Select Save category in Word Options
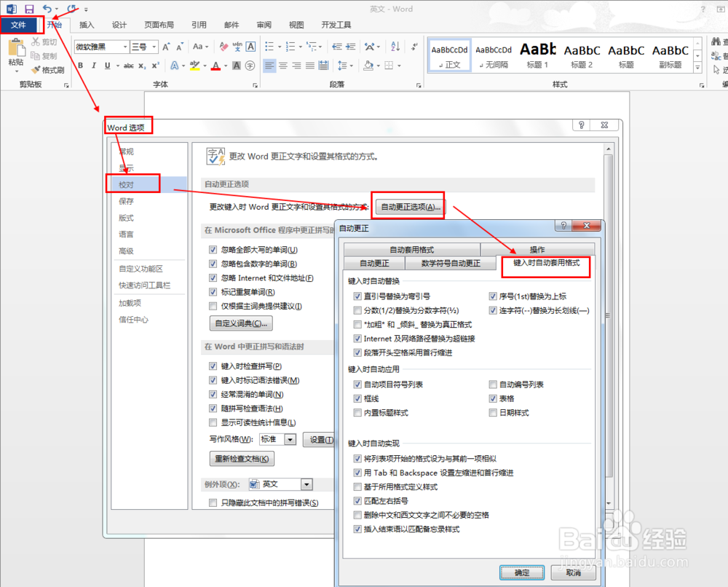 pyautogui.click(x=126, y=201)
